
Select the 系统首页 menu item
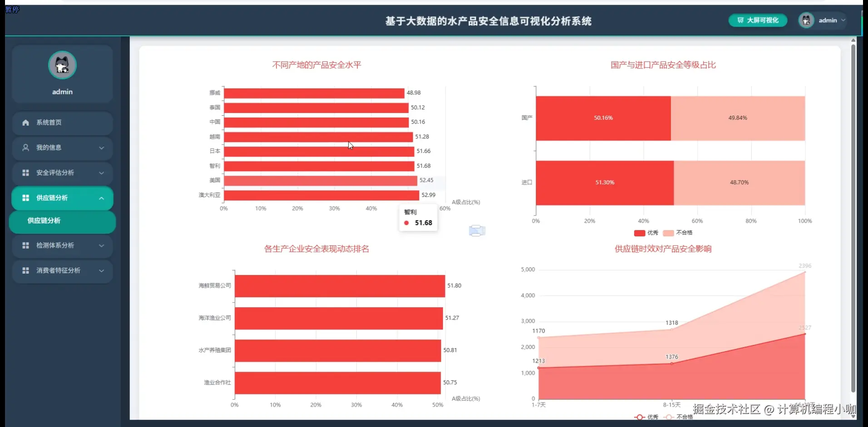coord(49,123)
